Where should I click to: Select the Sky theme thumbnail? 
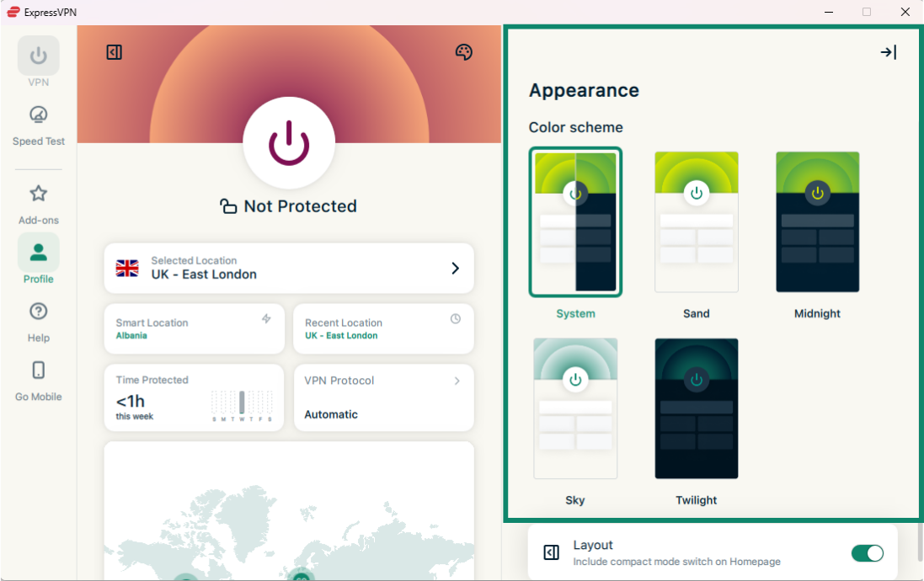click(575, 408)
